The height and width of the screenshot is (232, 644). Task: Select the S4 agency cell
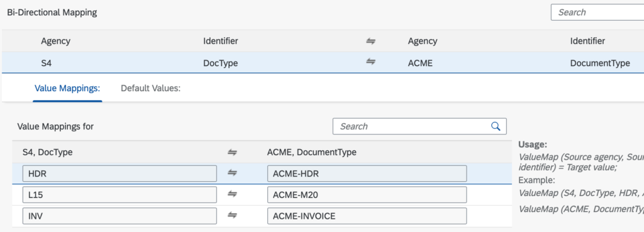coord(47,64)
